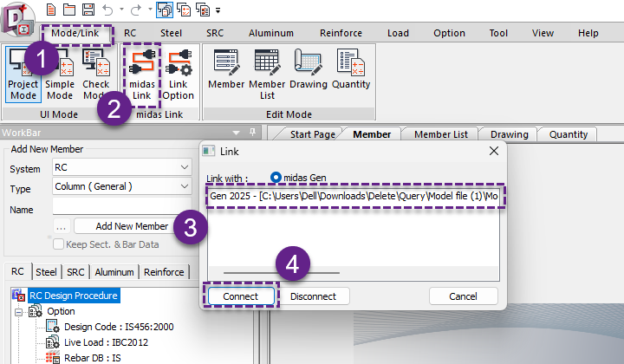Click the Save diskette icon
624x364 pixels.
pyautogui.click(x=88, y=10)
